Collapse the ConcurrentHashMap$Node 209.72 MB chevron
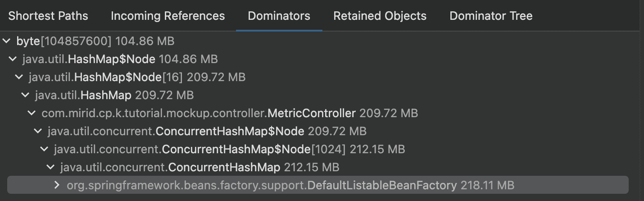Viewport: 644px width, 201px height. coord(38,131)
